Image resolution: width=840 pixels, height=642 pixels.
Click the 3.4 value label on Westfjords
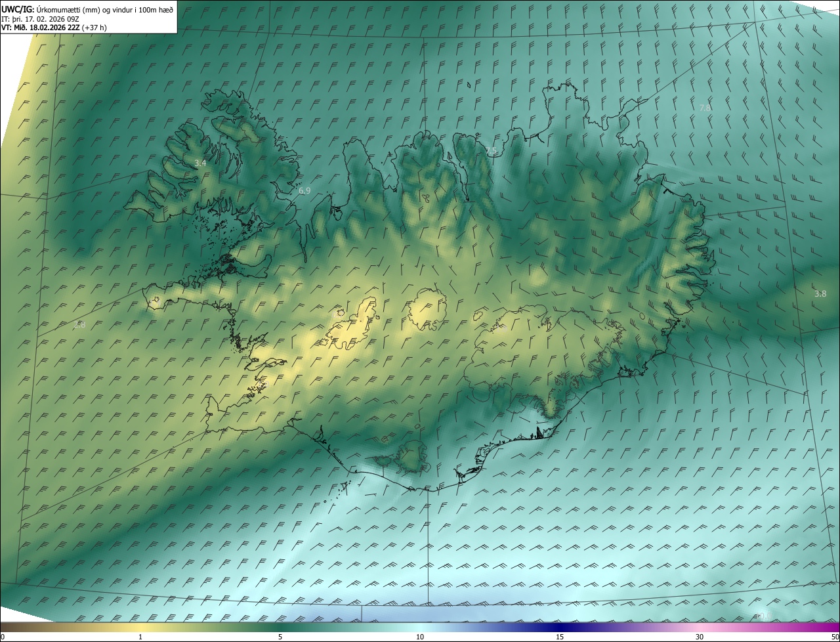200,163
